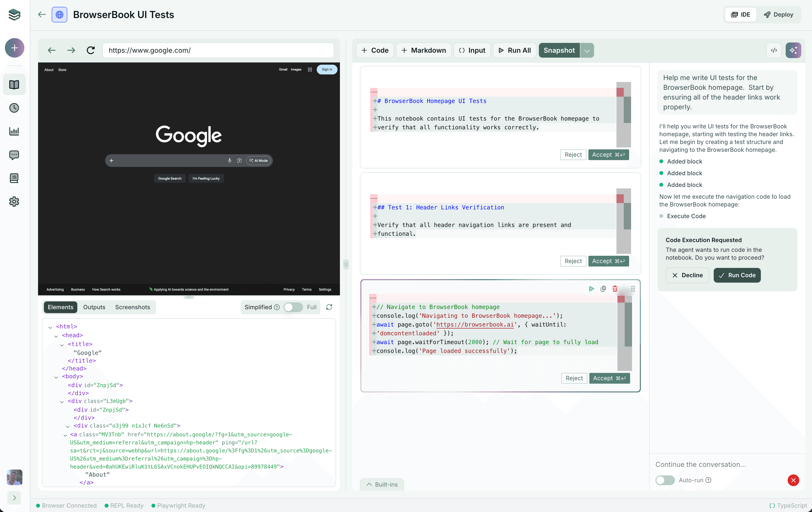Switch to the Screenshots tab
The width and height of the screenshot is (812, 512).
click(132, 307)
